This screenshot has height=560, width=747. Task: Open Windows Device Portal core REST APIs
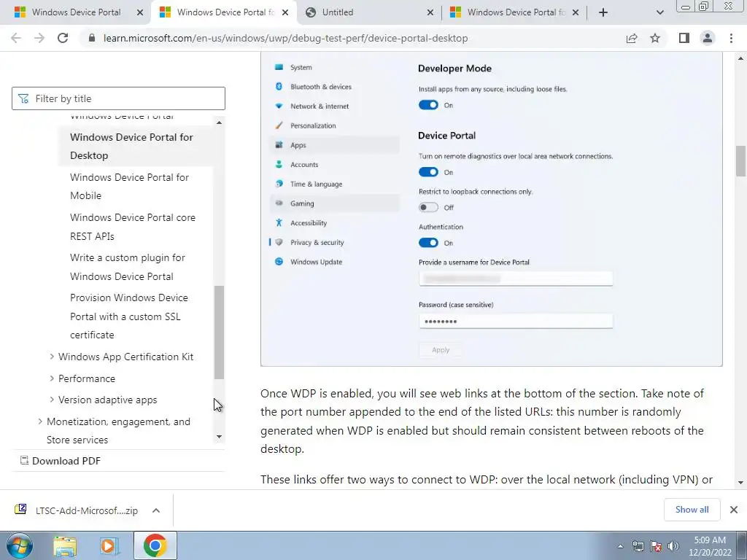point(133,227)
